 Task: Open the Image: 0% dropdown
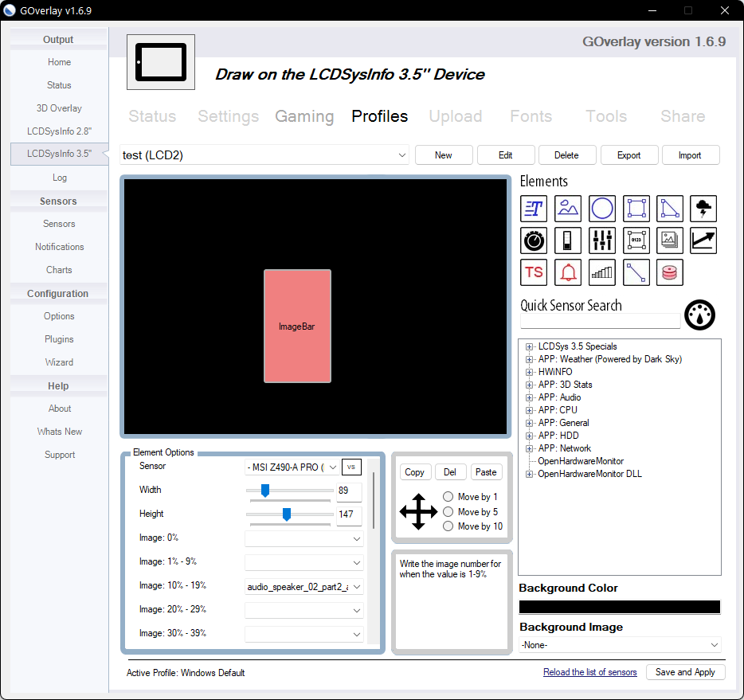pos(304,539)
